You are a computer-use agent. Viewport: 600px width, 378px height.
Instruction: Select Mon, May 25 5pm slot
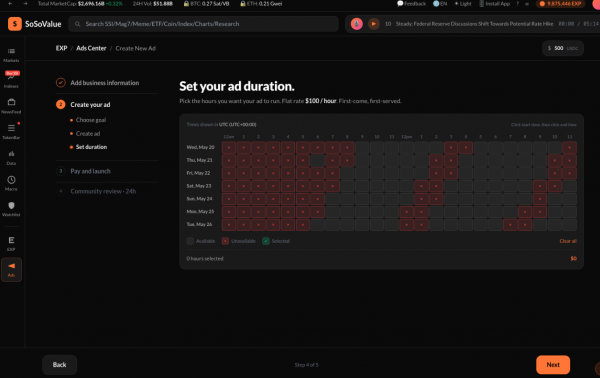(x=481, y=212)
